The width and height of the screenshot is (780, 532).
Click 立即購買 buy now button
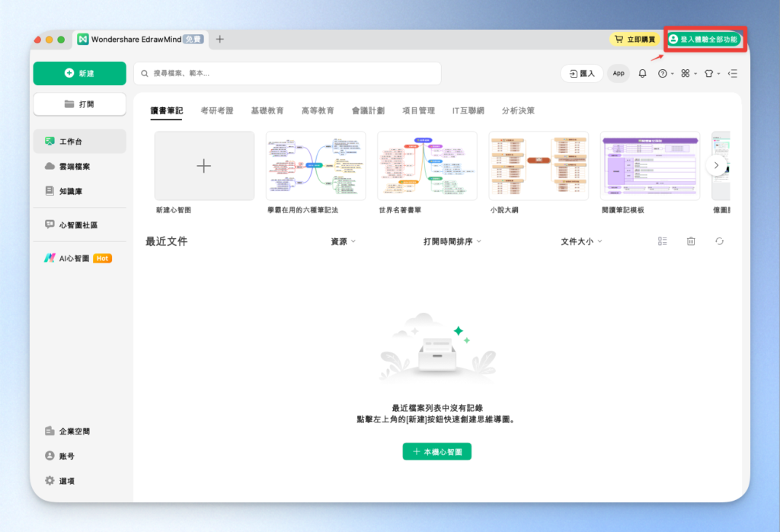(x=635, y=40)
